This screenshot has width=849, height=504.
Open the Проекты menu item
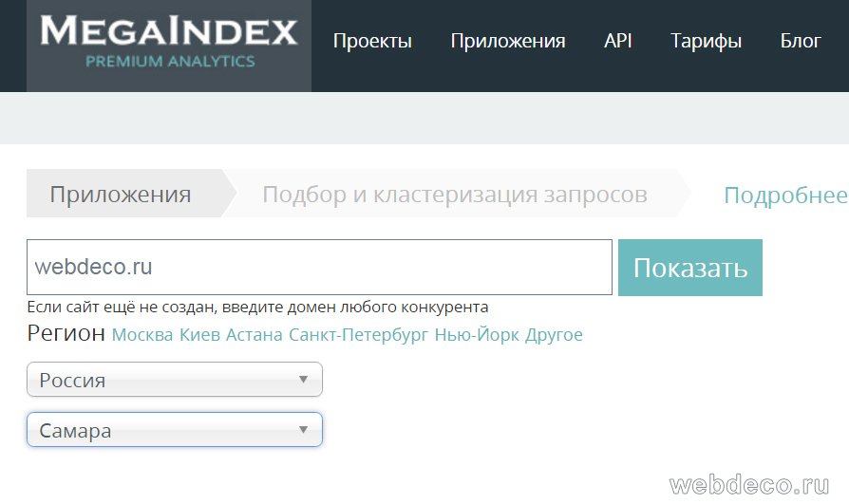[372, 41]
